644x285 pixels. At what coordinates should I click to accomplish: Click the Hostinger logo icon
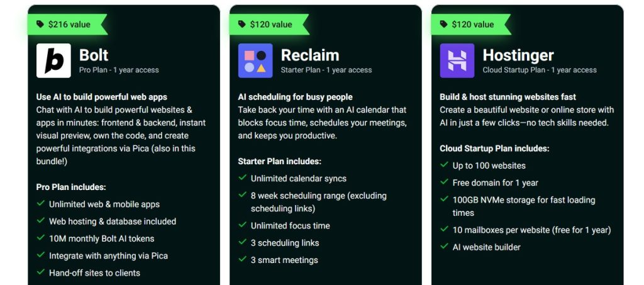point(457,60)
